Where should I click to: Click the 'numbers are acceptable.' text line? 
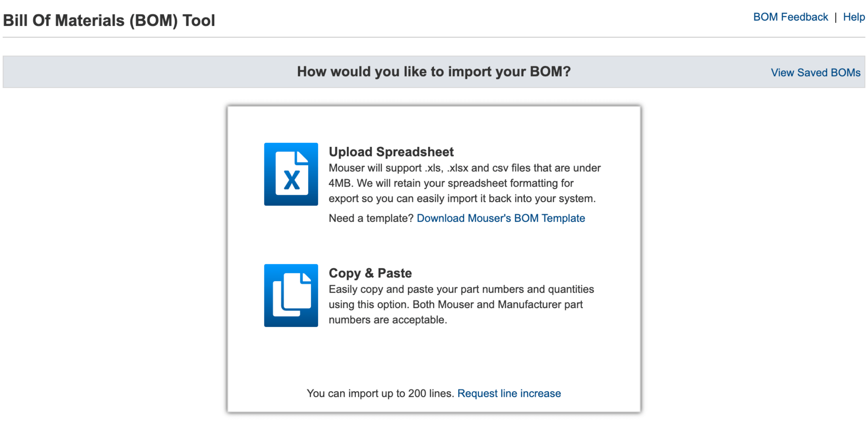[387, 320]
